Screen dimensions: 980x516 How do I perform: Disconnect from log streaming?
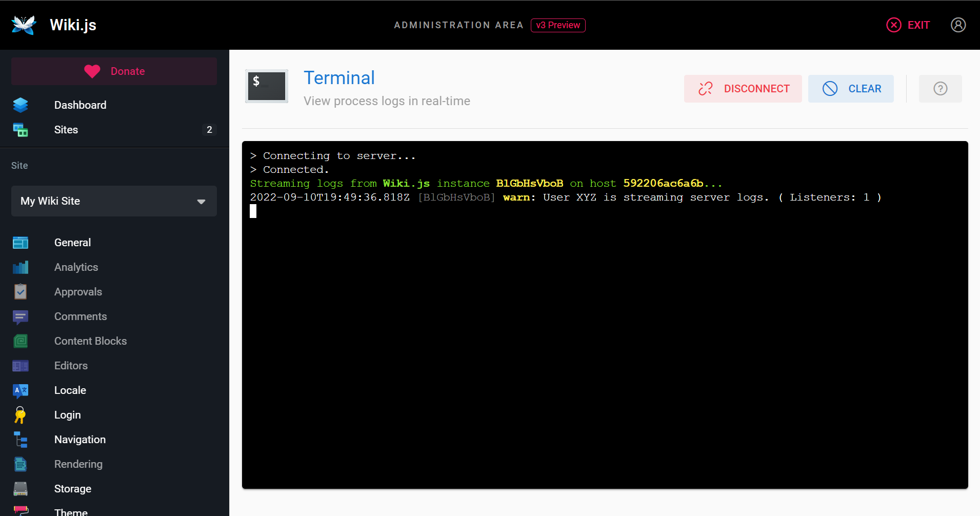(x=743, y=88)
